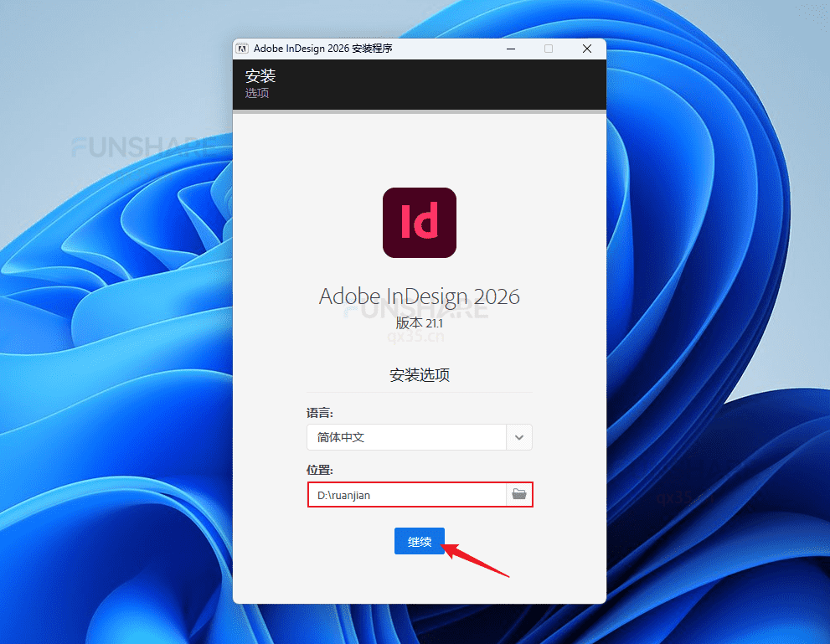The height and width of the screenshot is (644, 830).
Task: Open the 简体中文 language combo box
Action: click(406, 437)
